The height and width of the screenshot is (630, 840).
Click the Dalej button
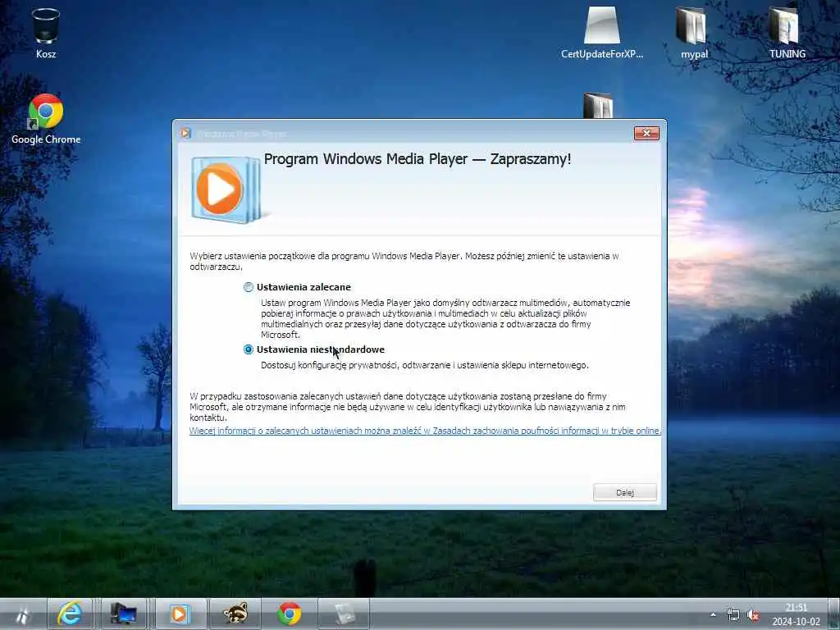(624, 492)
